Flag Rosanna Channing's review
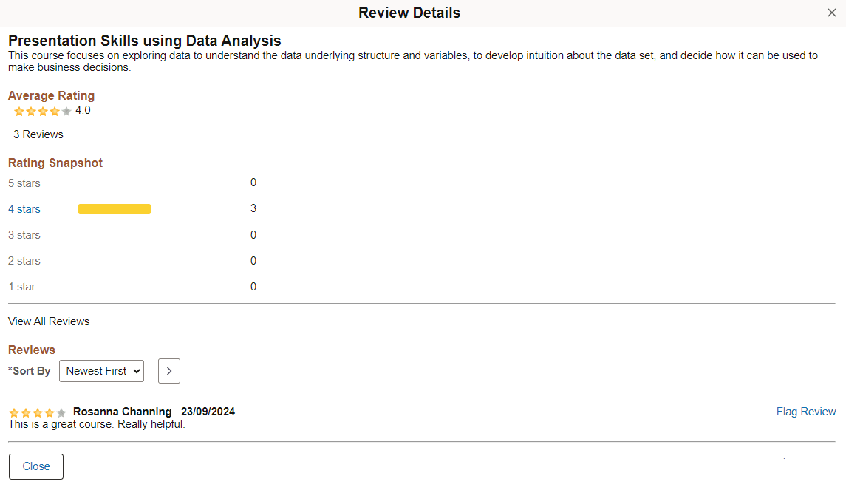The image size is (846, 504). 806,412
